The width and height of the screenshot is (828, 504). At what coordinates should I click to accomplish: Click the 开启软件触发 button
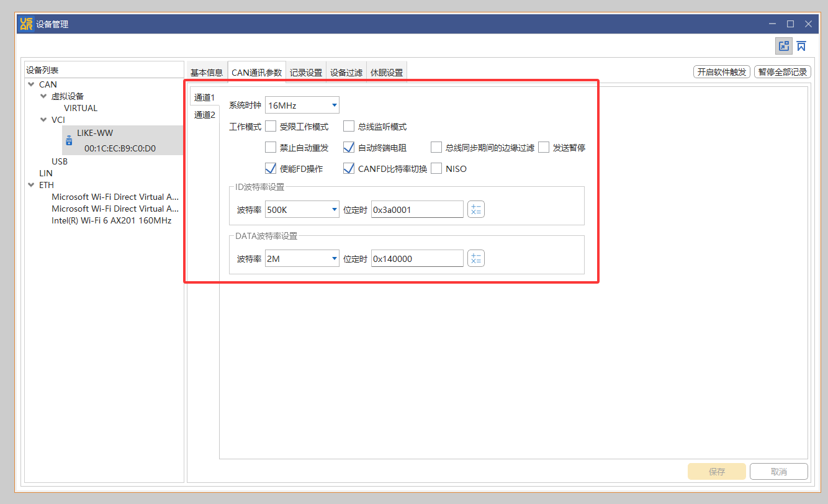[722, 71]
